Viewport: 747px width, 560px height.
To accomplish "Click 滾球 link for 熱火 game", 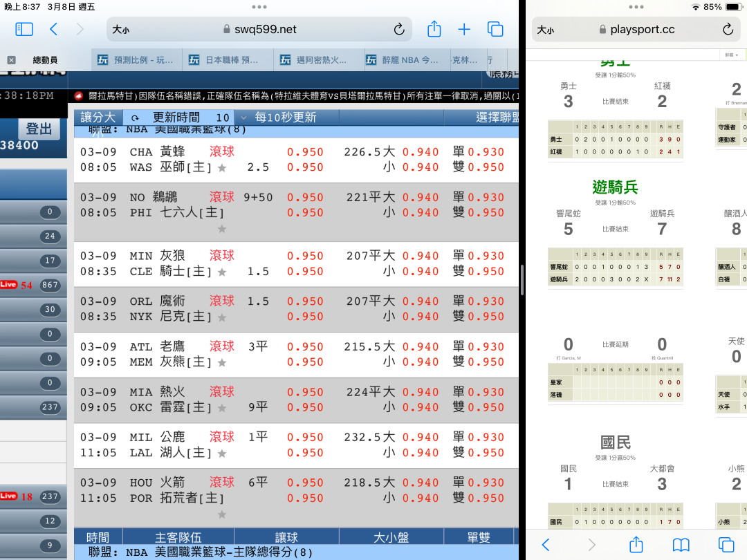I will [222, 392].
